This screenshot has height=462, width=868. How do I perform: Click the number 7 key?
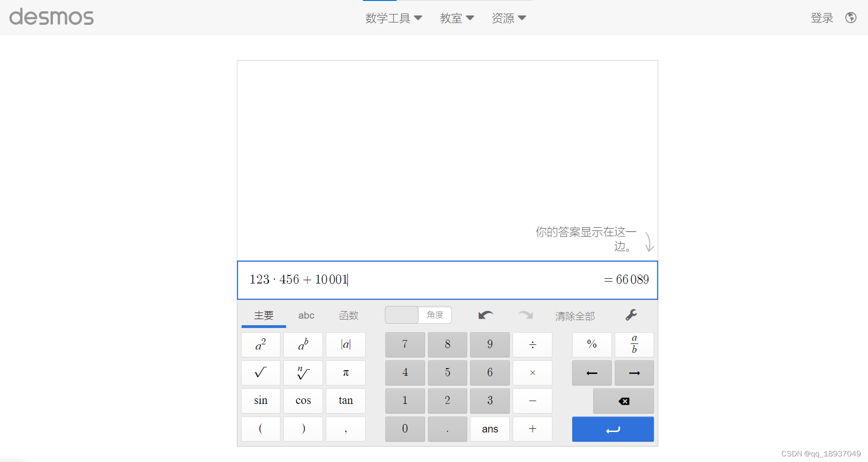tap(405, 345)
